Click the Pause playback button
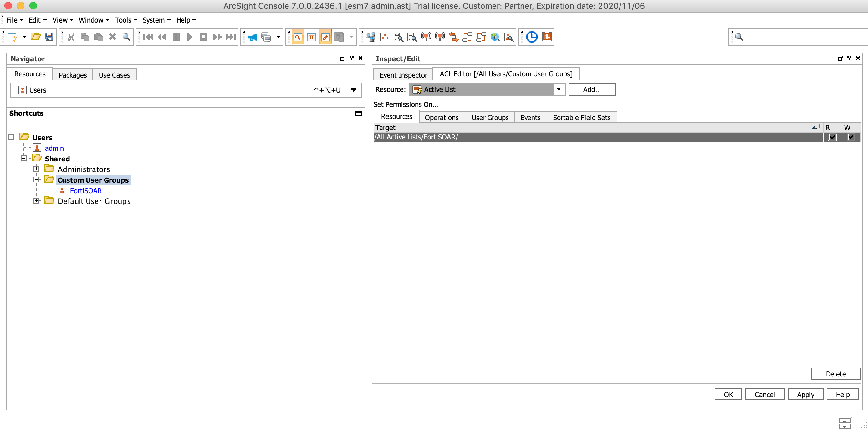Screen dimensions: 868x429 pyautogui.click(x=176, y=37)
